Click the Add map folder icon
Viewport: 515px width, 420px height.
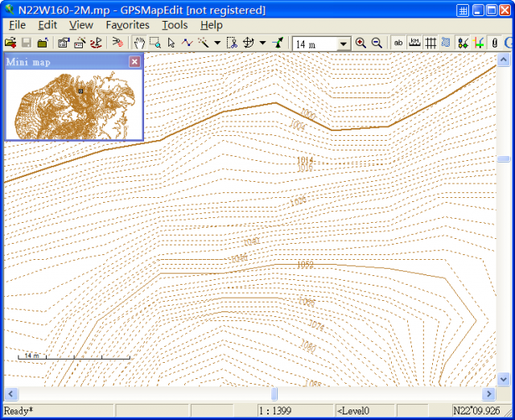coord(43,43)
